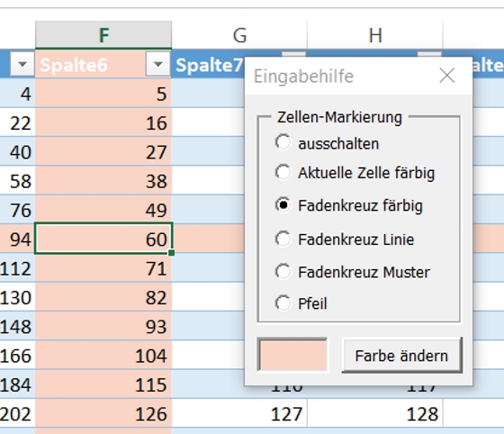The image size is (504, 434).
Task: Click cell with value 49 in column F
Action: 103,210
